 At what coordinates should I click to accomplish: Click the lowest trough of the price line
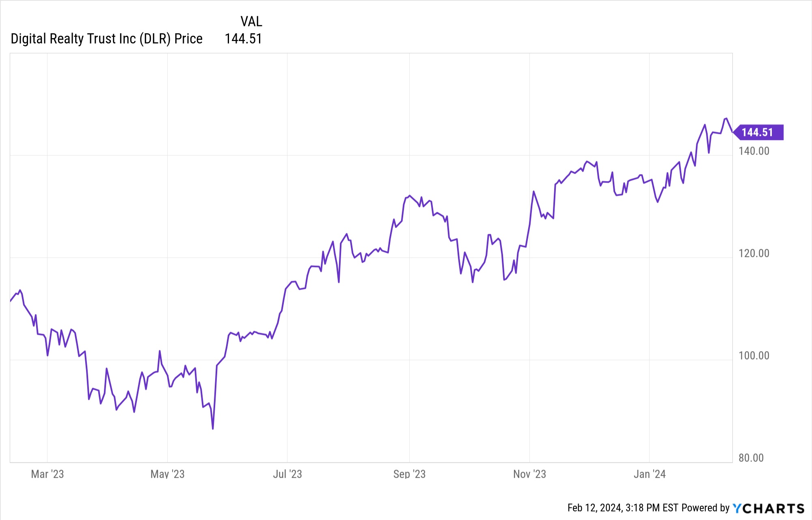coord(213,428)
